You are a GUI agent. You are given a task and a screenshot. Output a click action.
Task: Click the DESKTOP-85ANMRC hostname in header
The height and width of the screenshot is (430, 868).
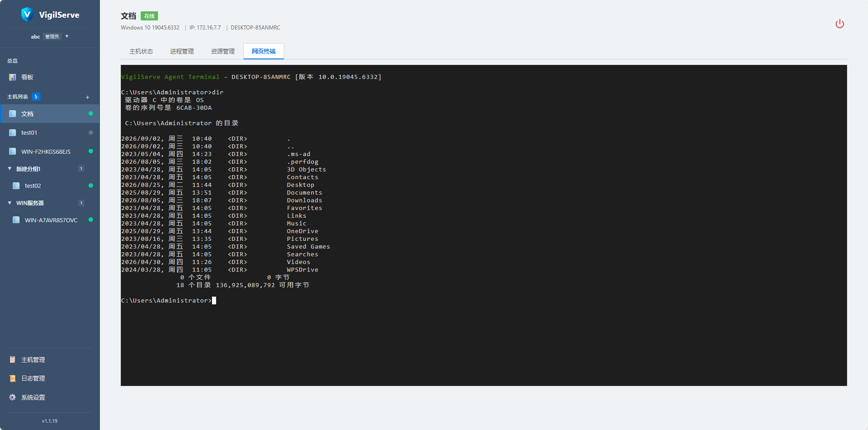tap(256, 28)
